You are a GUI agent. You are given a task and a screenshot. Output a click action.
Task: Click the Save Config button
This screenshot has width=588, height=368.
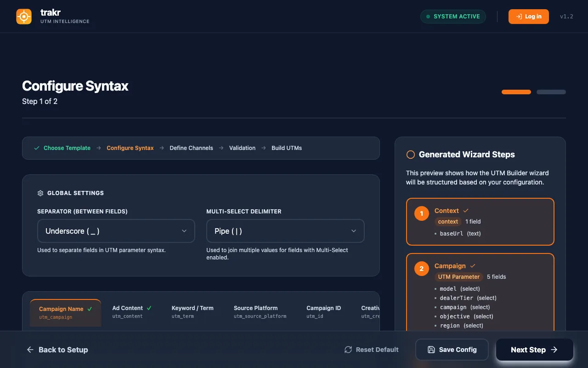[x=452, y=350]
